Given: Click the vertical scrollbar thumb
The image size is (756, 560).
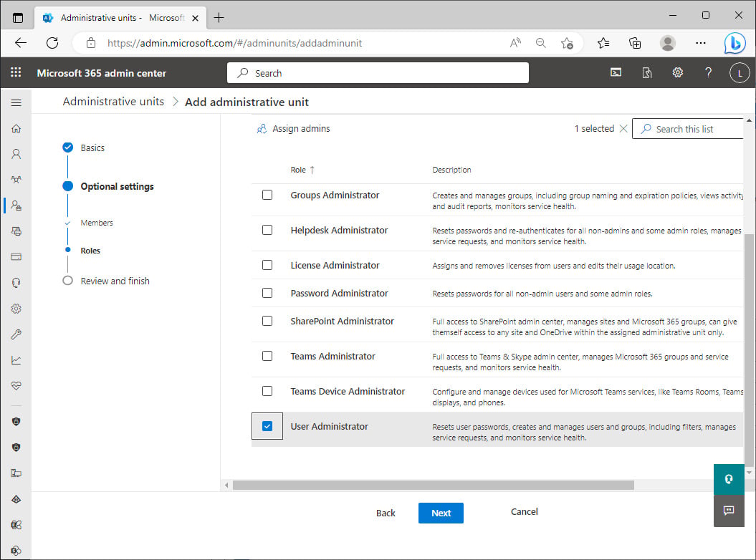Looking at the screenshot, I should 749,349.
